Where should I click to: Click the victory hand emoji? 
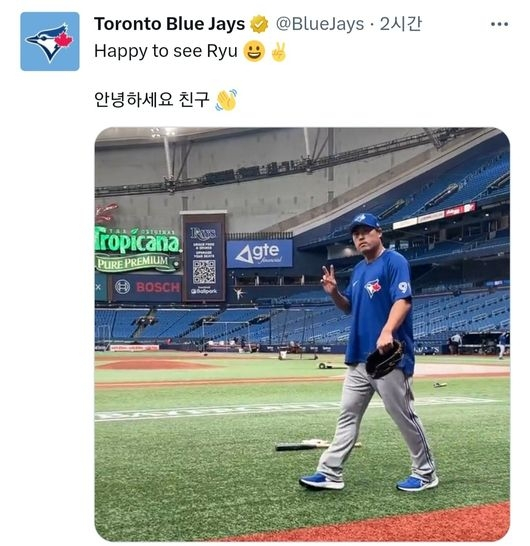tap(279, 52)
